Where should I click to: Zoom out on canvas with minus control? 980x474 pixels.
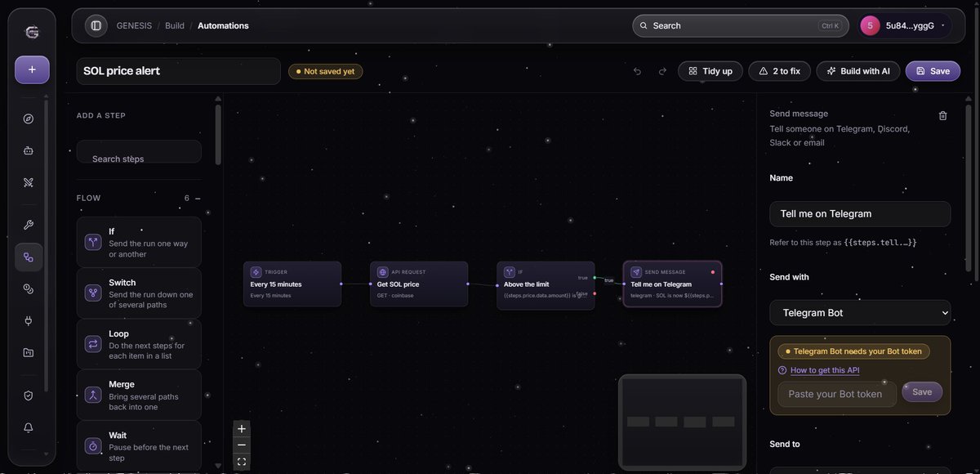pyautogui.click(x=242, y=445)
